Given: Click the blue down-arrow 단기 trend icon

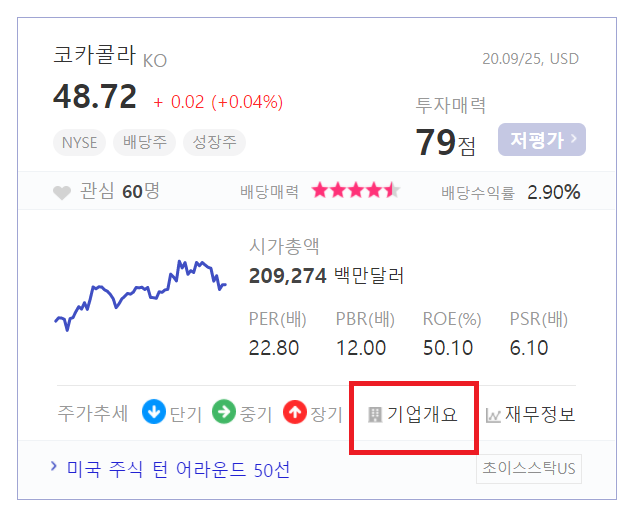Looking at the screenshot, I should pos(154,412).
